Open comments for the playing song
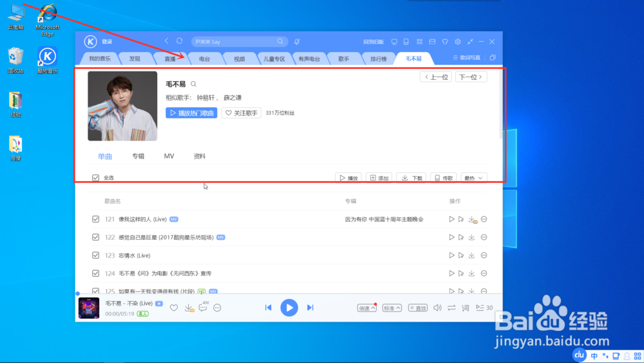 (x=203, y=308)
